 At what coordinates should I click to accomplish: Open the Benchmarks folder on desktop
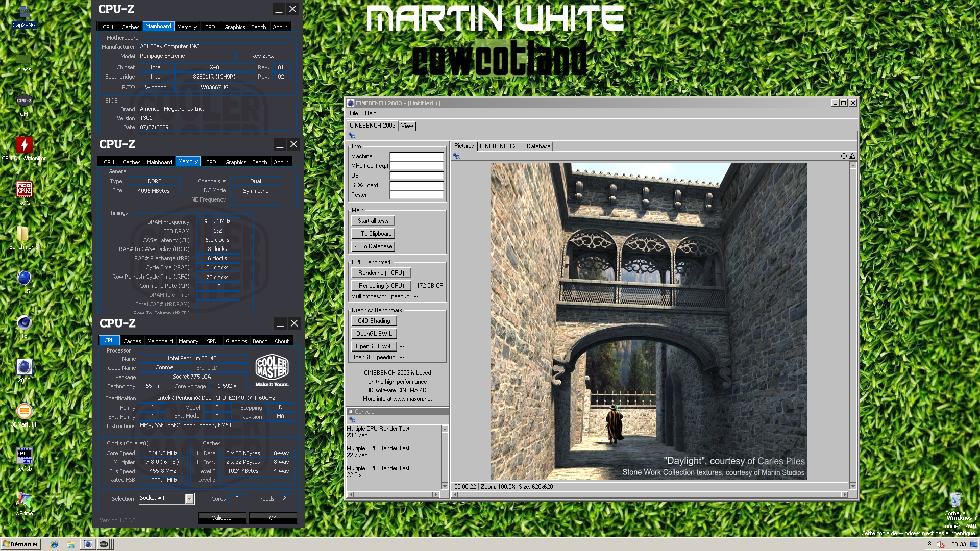click(24, 237)
